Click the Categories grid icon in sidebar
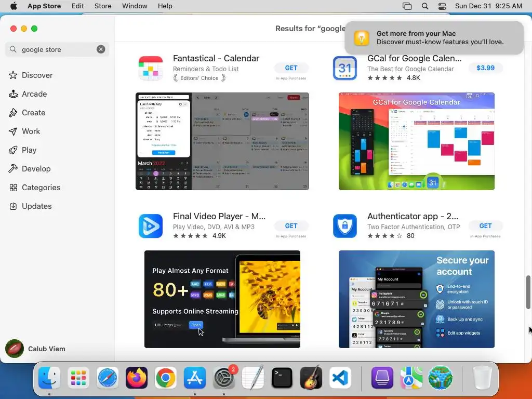The width and height of the screenshot is (532, 399). (13, 188)
